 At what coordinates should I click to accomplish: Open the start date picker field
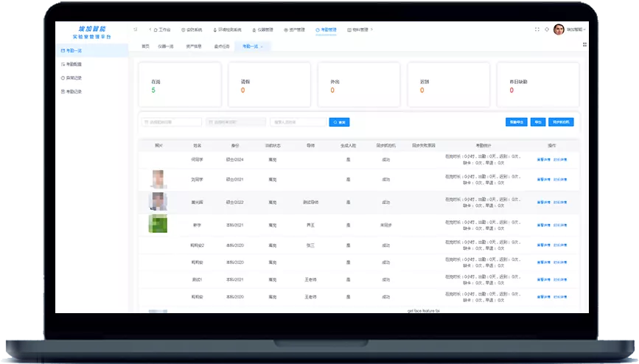coord(172,122)
